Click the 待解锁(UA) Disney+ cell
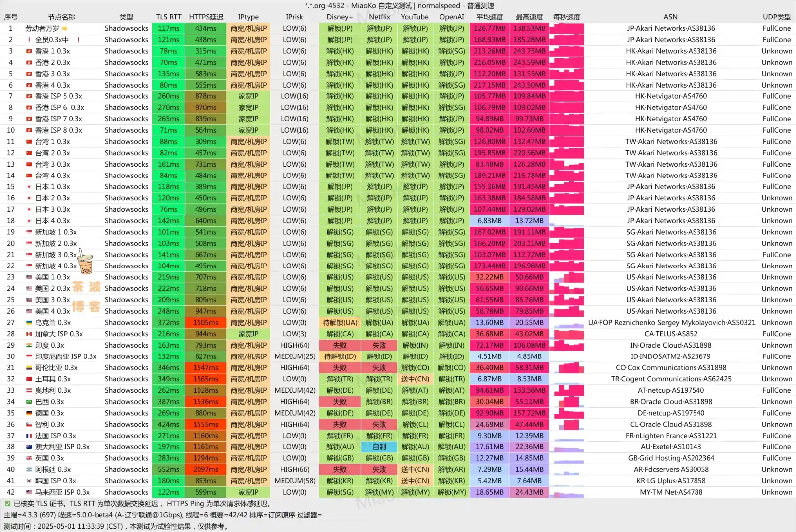796x532 pixels. pos(340,323)
